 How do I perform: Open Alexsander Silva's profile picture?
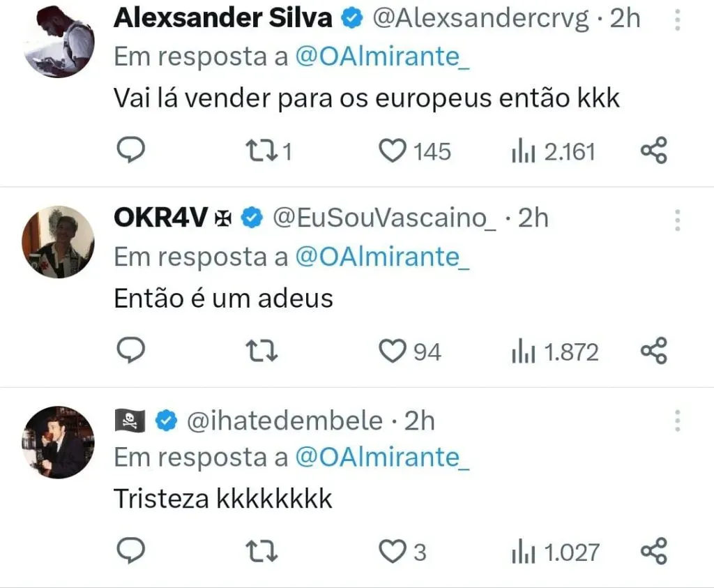point(59,42)
